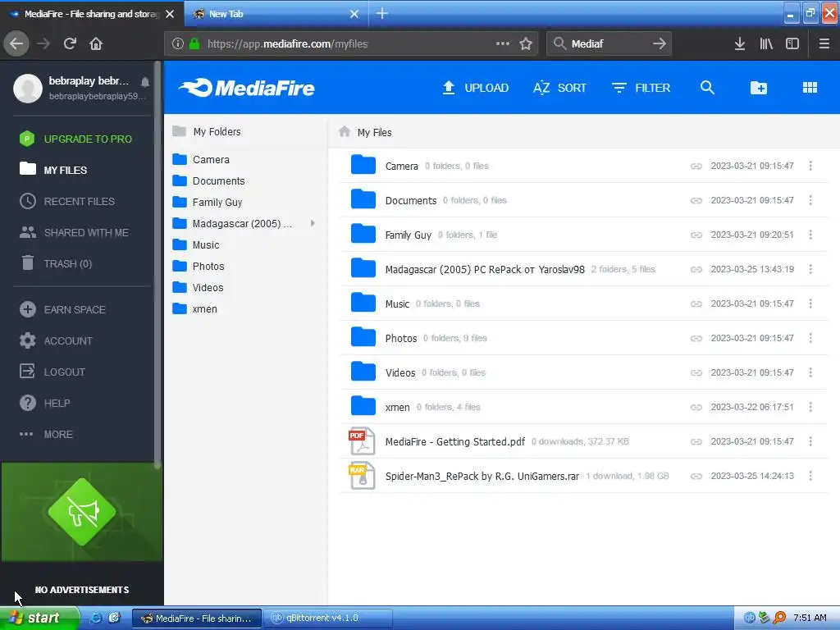Image resolution: width=840 pixels, height=630 pixels.
Task: Open browser downloads arrow icon
Action: tap(739, 43)
